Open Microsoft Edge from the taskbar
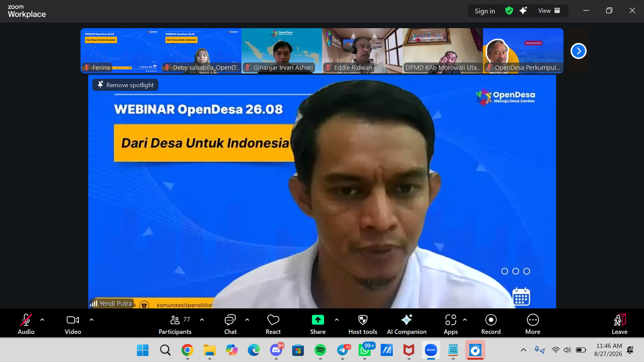This screenshot has width=644, height=362. point(254,350)
